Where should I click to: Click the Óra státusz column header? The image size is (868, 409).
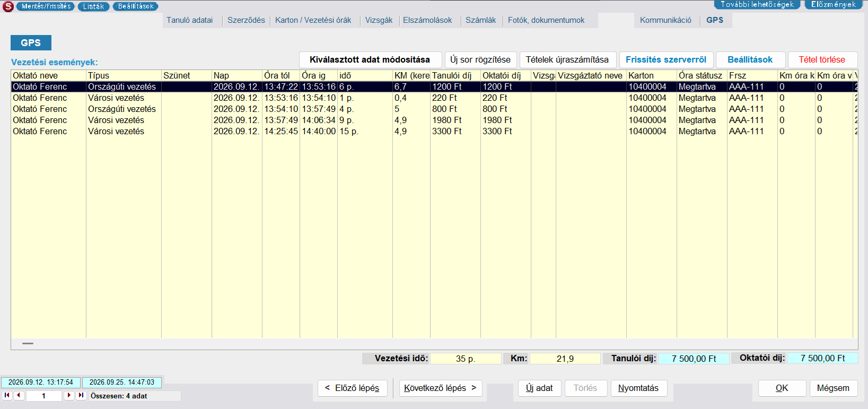tap(702, 75)
